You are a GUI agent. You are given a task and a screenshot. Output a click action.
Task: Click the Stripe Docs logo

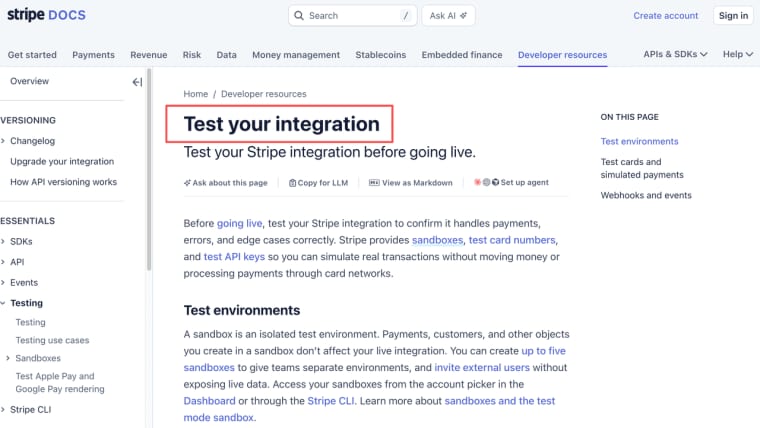click(46, 15)
